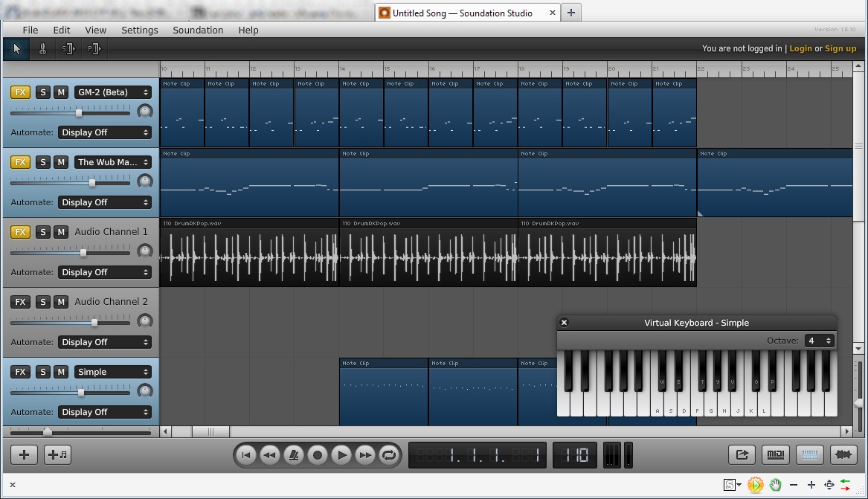Screen dimensions: 868x499
Task: Open the Help menu
Action: 248,30
